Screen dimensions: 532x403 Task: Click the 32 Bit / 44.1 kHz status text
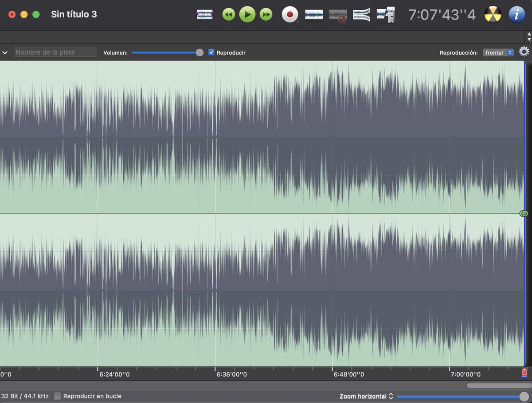coord(25,396)
